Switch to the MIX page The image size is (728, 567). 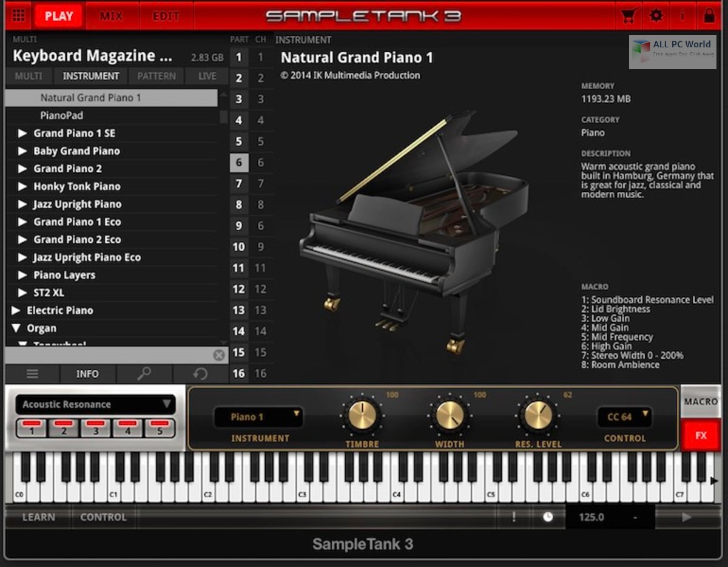111,16
